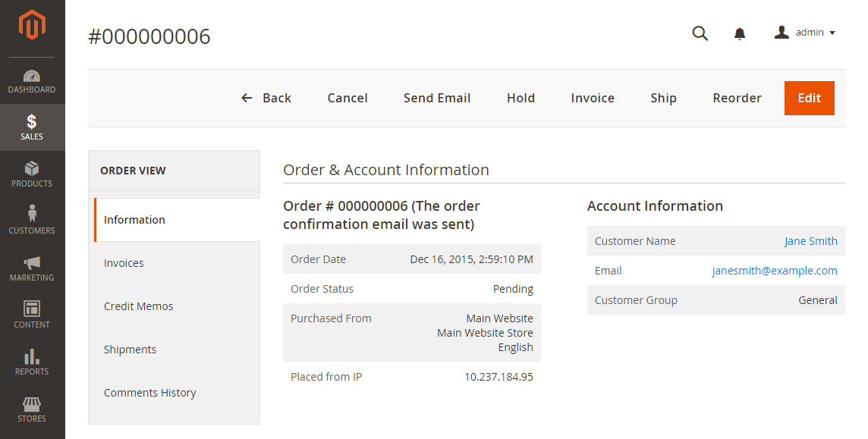Open the Dashboard sidebar icon
Screen dimensions: 868x439
[x=32, y=76]
